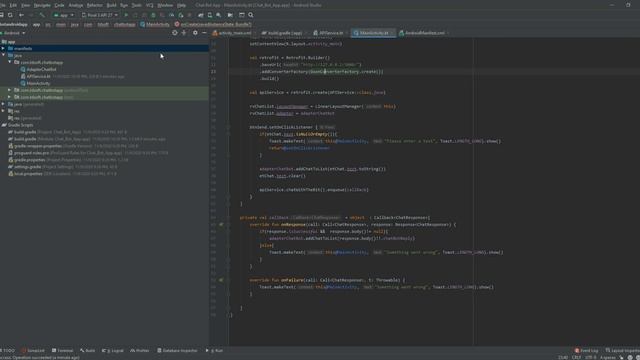
Task: Expand the java (generated) folder
Action: [x=3, y=104]
